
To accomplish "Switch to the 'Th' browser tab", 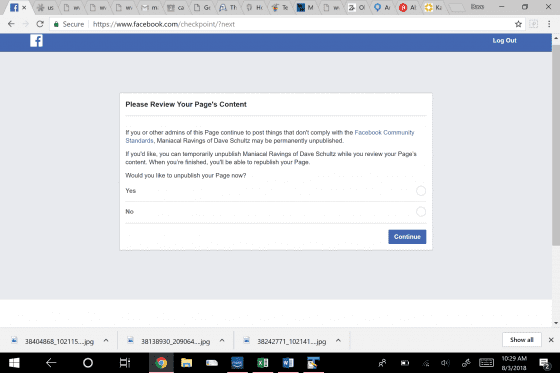I will [228, 8].
